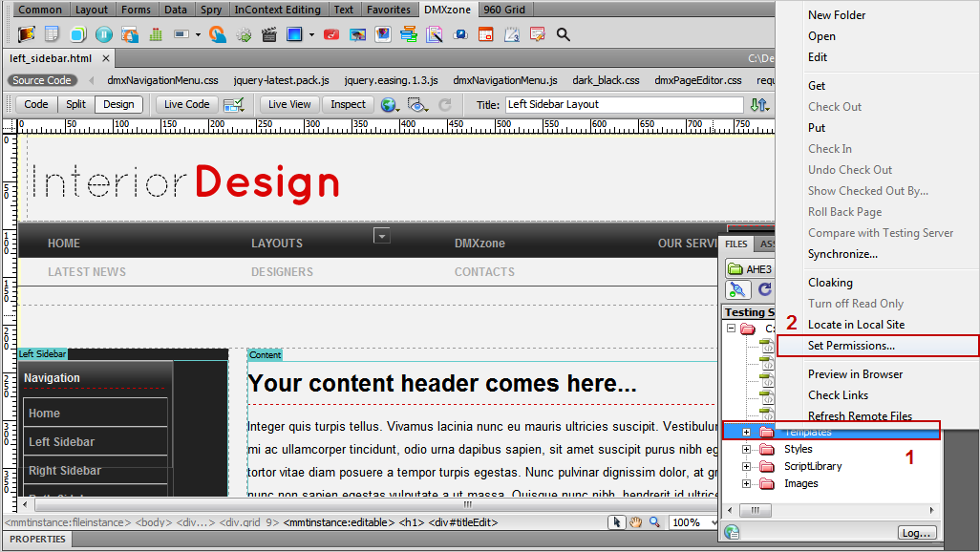The width and height of the screenshot is (980, 552).
Task: Click the green bars equalizer toolbar icon
Action: pos(156,34)
